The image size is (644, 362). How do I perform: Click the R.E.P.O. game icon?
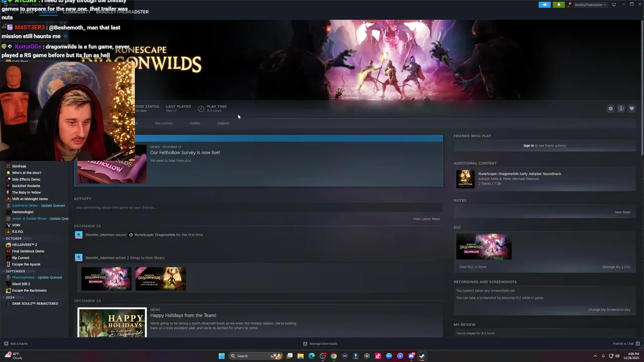click(x=8, y=232)
